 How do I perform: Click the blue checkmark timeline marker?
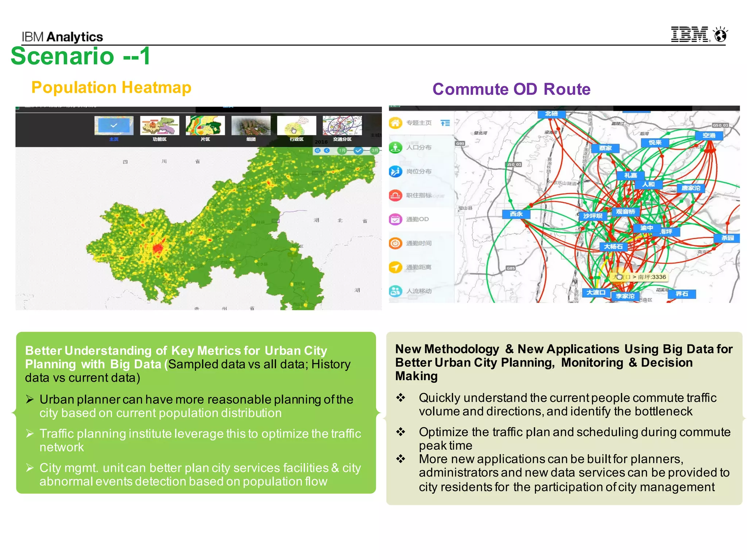359,151
